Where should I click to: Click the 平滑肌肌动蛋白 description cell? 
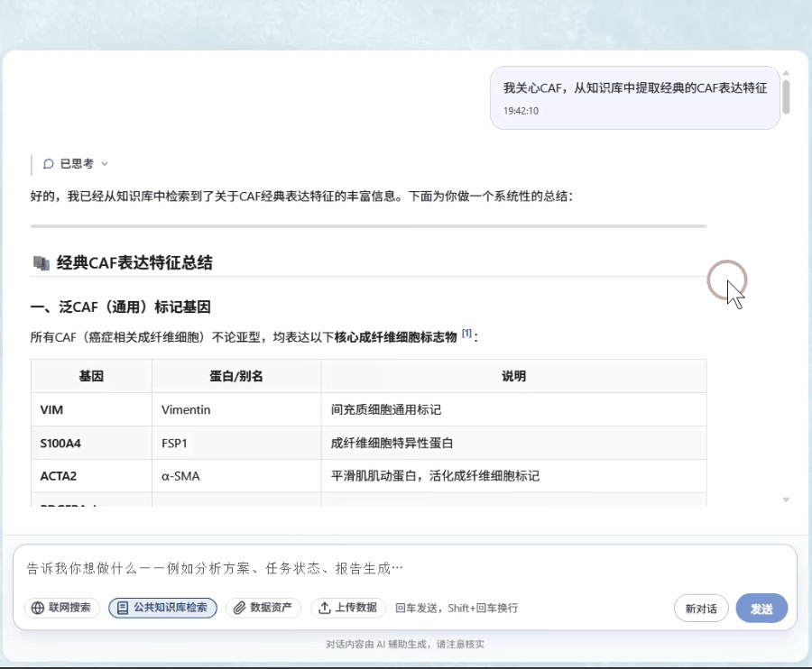click(x=513, y=476)
